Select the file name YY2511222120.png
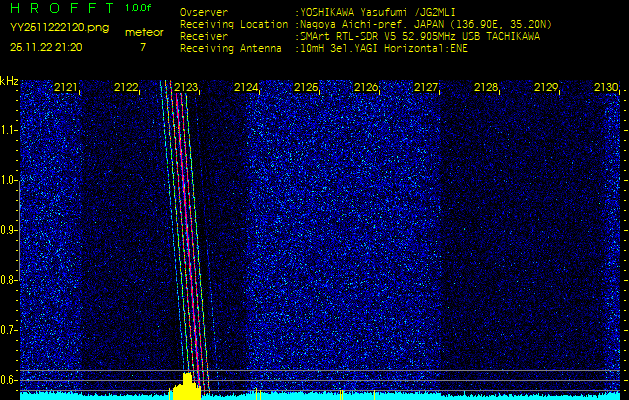The image size is (629, 400). tap(59, 28)
